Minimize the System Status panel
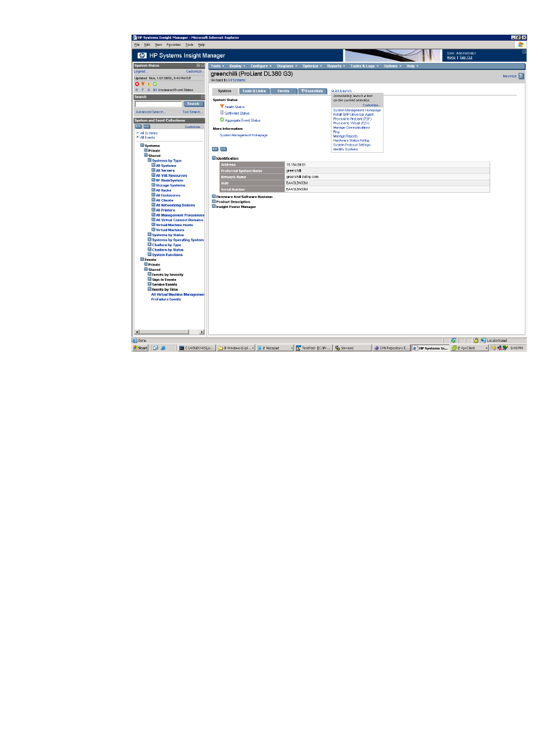The width and height of the screenshot is (560, 746). click(x=203, y=66)
